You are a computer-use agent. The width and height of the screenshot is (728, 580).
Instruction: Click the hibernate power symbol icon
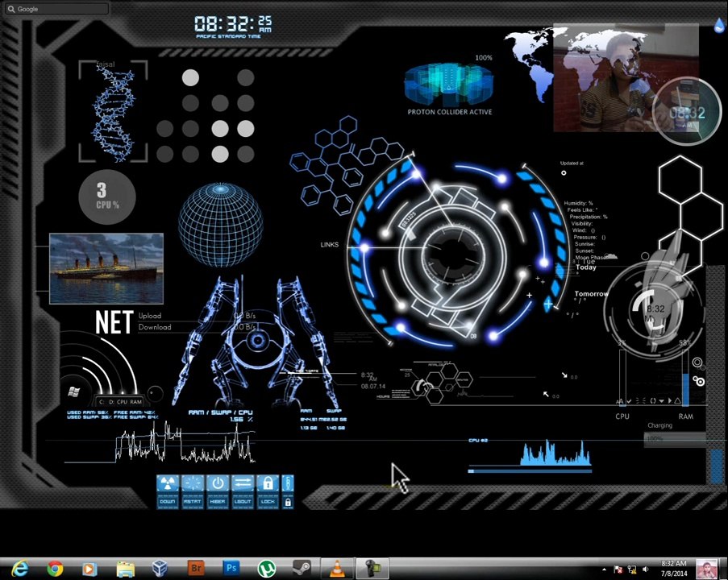point(218,483)
